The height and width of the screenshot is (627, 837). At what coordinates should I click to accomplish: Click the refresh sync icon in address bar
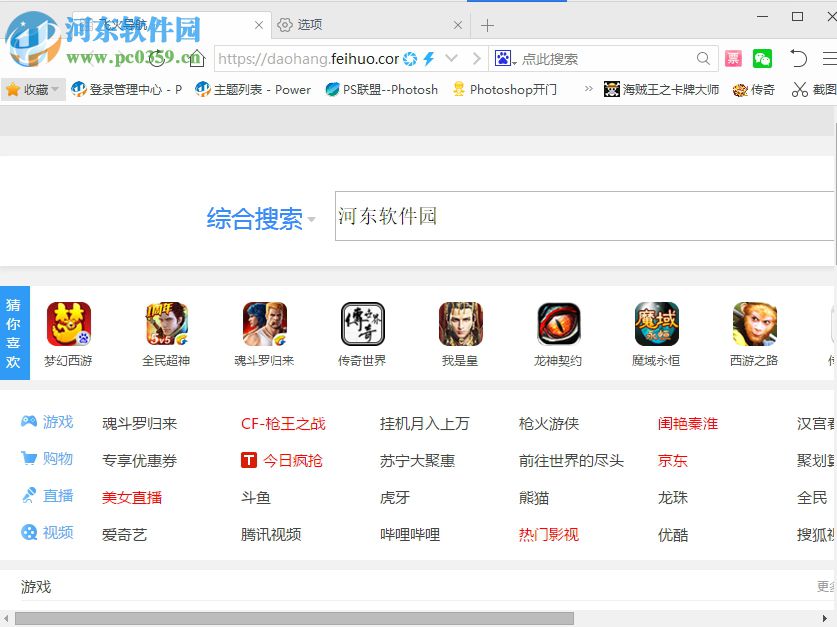(410, 58)
